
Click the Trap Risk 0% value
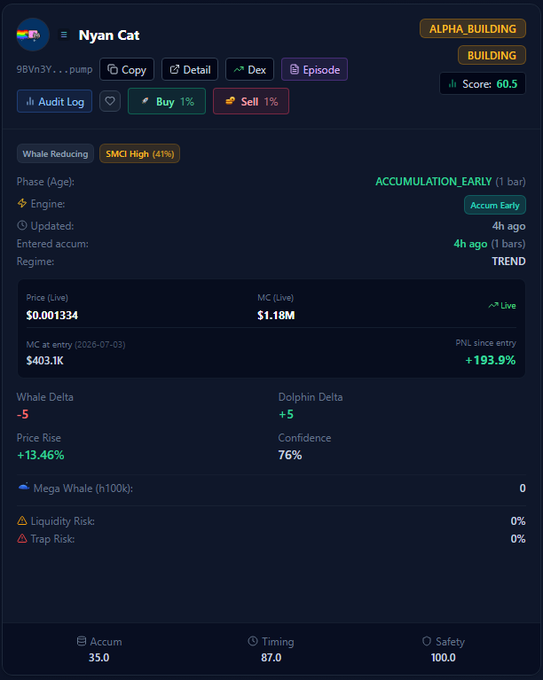518,539
